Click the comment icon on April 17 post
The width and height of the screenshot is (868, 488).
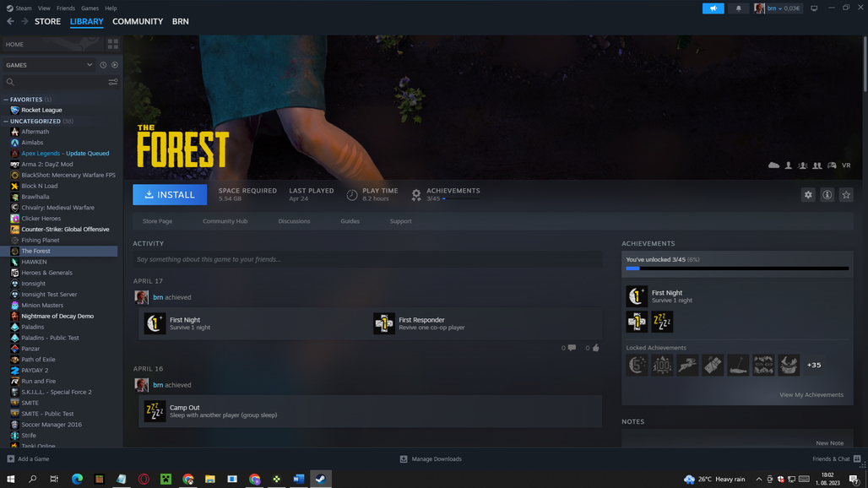pos(572,348)
